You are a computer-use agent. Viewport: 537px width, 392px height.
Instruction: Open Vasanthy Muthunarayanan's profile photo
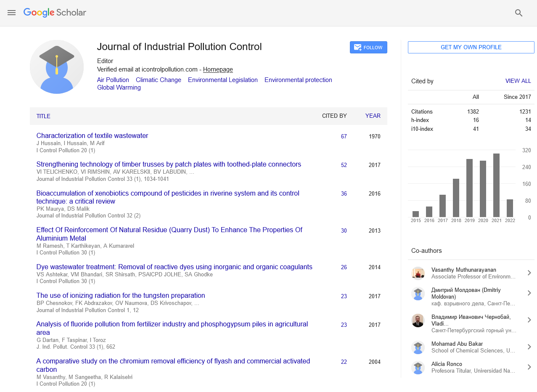coord(418,273)
